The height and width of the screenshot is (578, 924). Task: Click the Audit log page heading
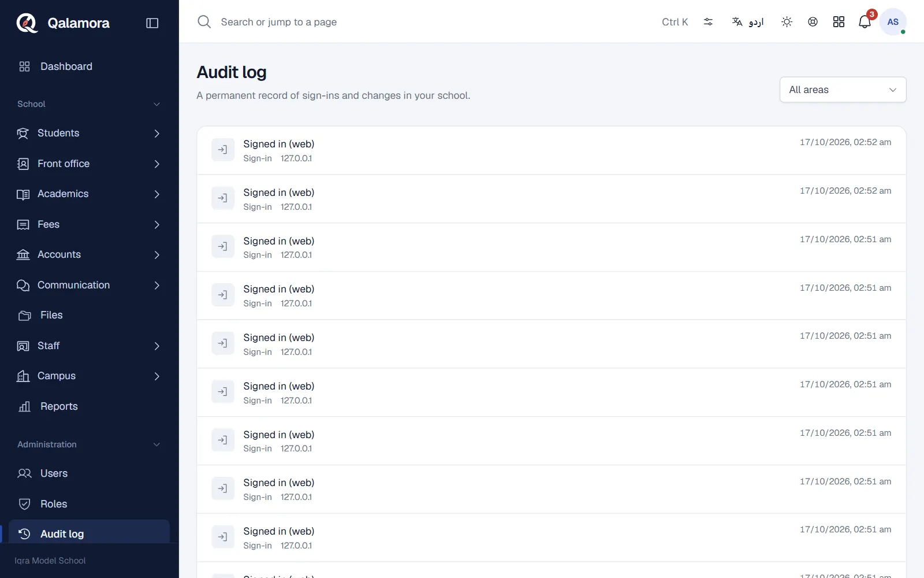pos(232,72)
